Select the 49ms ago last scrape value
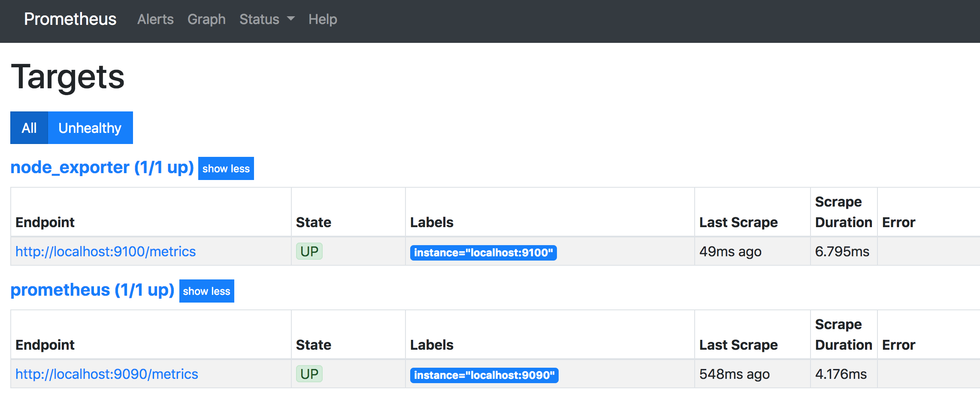Image resolution: width=980 pixels, height=420 pixels. (x=730, y=252)
